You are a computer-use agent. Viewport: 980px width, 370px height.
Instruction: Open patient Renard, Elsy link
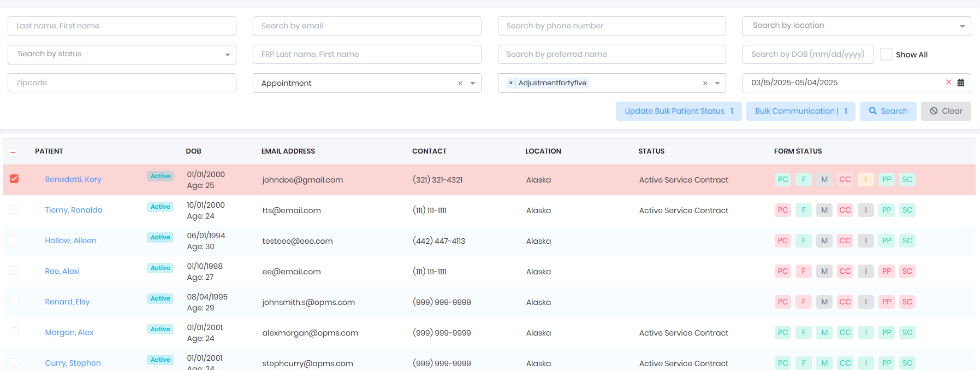67,302
